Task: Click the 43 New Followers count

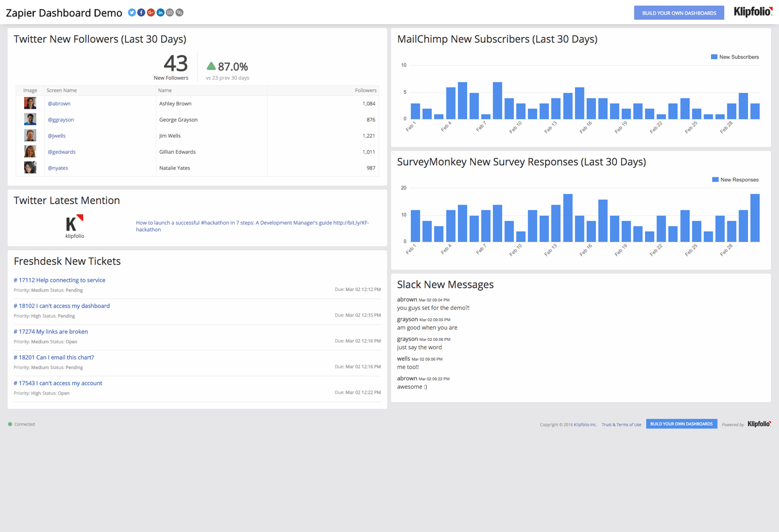Action: click(x=175, y=64)
